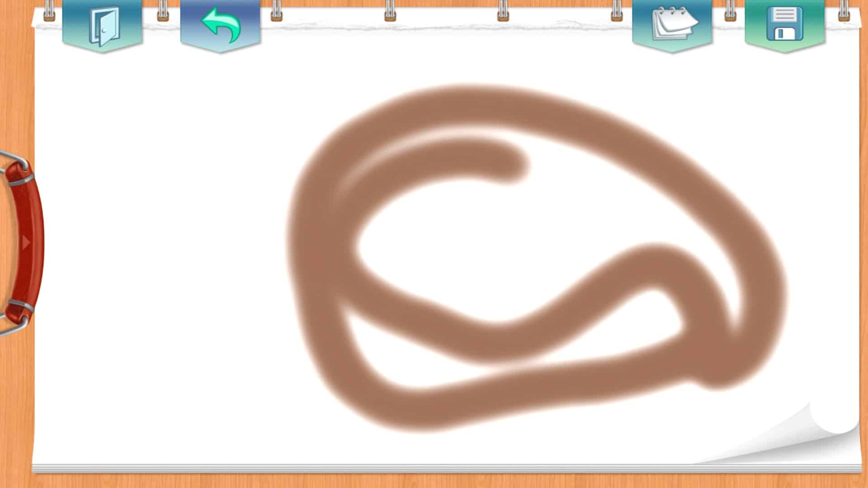Click the small arrow on red handle
The image size is (868, 488).
coord(26,243)
